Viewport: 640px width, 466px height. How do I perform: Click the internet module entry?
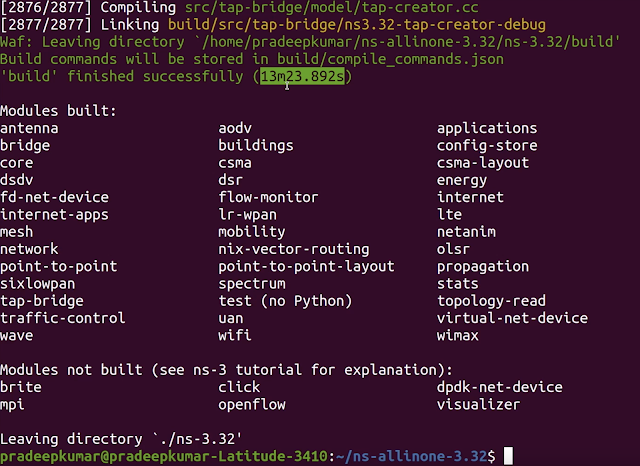pos(470,197)
